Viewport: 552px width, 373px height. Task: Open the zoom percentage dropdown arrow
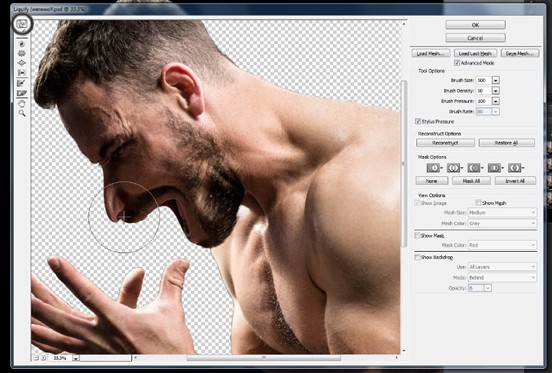75,358
